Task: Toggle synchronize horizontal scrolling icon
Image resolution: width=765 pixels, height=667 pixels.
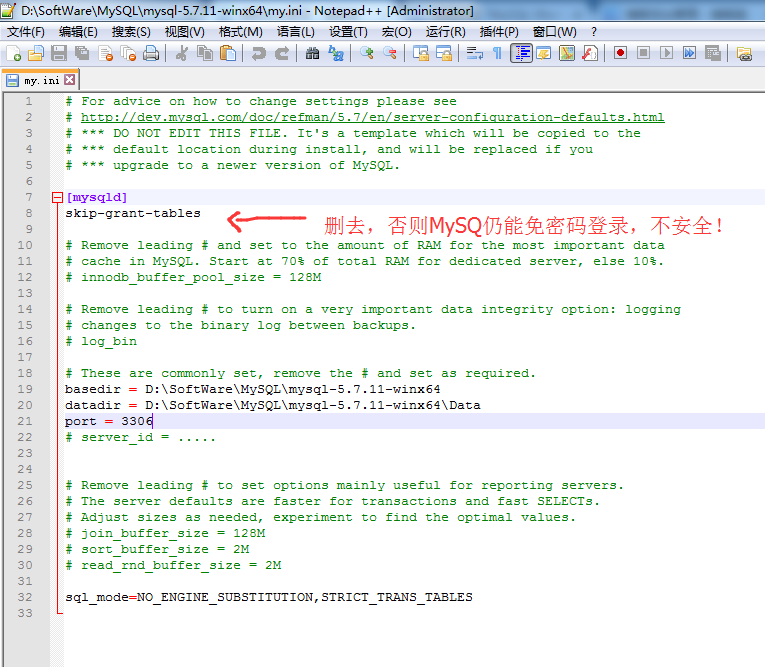Action: pyautogui.click(x=444, y=53)
